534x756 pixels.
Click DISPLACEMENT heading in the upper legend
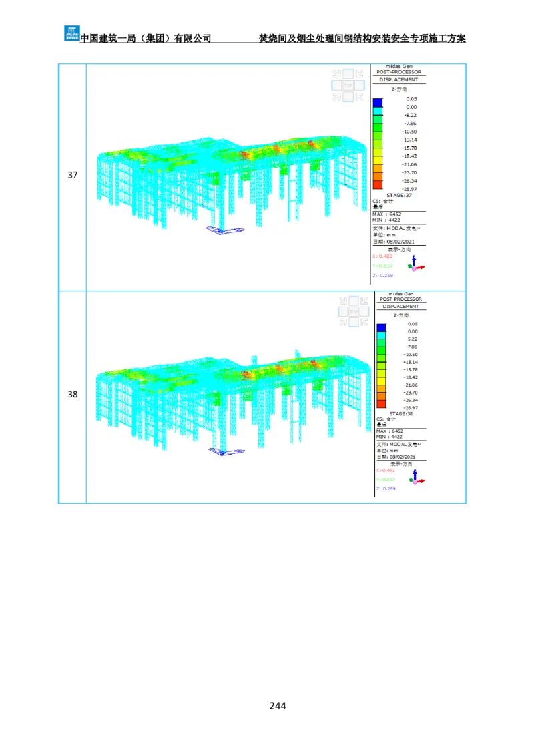pyautogui.click(x=398, y=79)
